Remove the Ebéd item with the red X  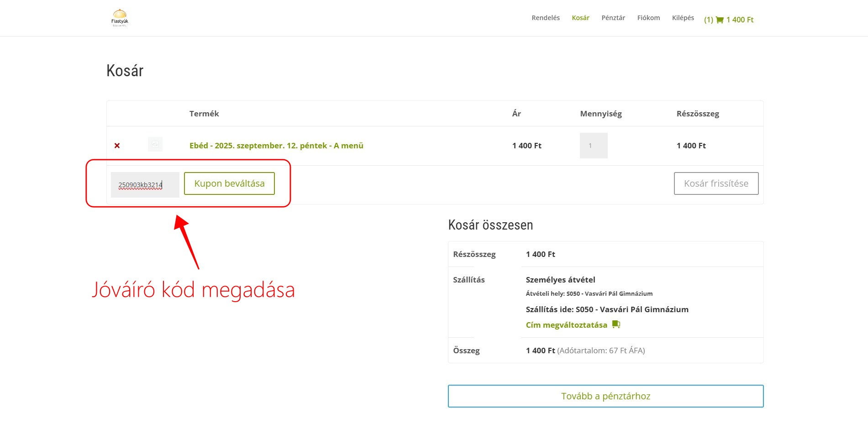click(117, 146)
